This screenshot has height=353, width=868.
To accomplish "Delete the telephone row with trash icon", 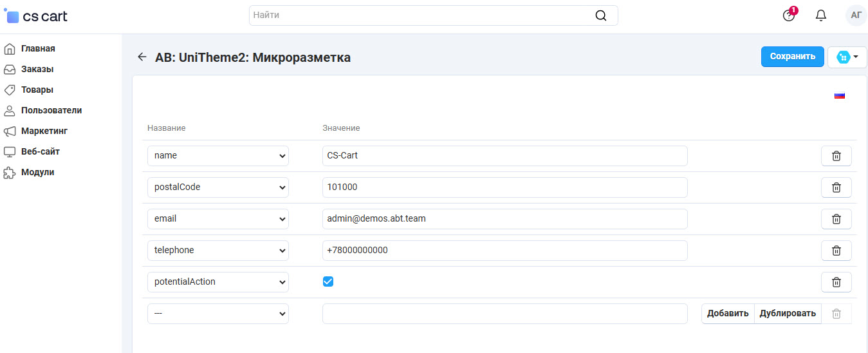I will pos(836,251).
